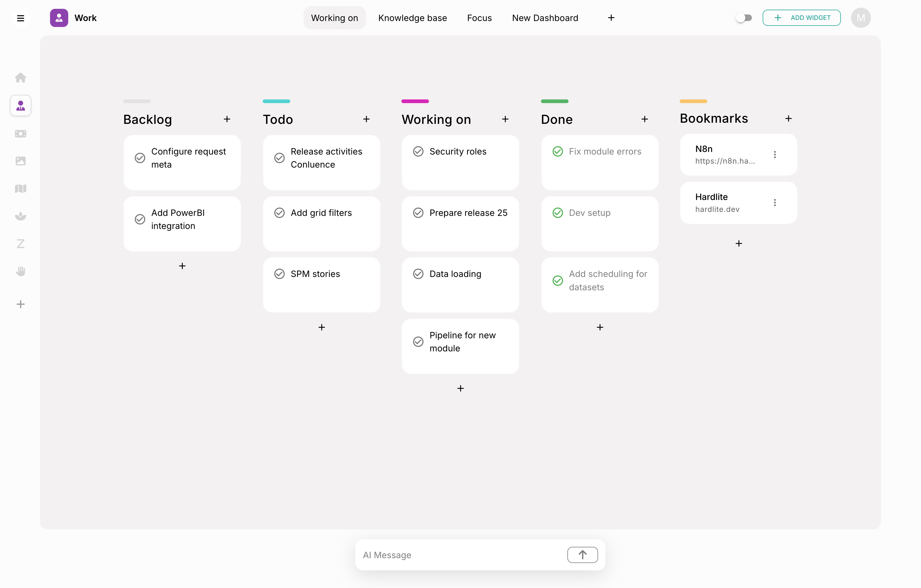Go to the Home sidebar icon
The image size is (921, 588).
pyautogui.click(x=21, y=78)
